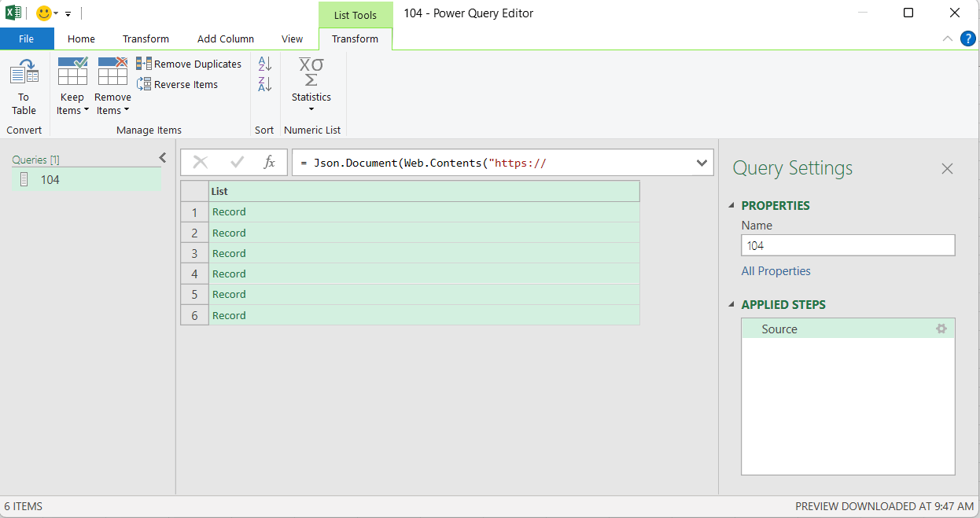Open Statistics for the numeric list
This screenshot has height=518, width=980.
(311, 84)
